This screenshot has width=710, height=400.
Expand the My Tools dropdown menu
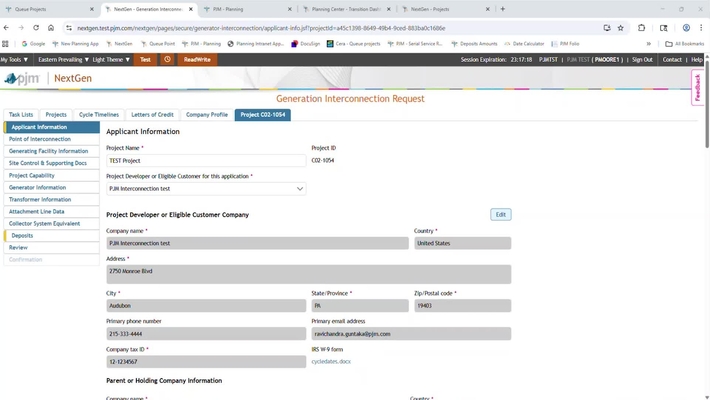[13, 60]
